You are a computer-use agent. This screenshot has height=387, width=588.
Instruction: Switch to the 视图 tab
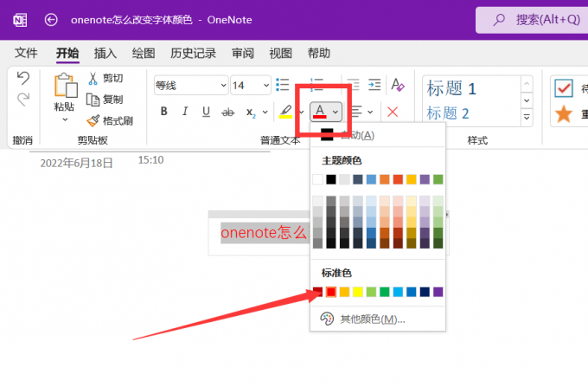(x=280, y=53)
